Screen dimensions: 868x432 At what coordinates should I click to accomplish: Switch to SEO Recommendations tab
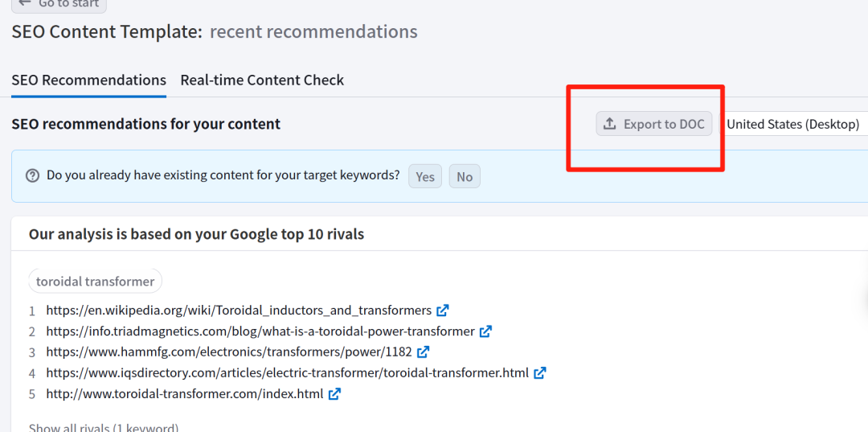pos(89,80)
